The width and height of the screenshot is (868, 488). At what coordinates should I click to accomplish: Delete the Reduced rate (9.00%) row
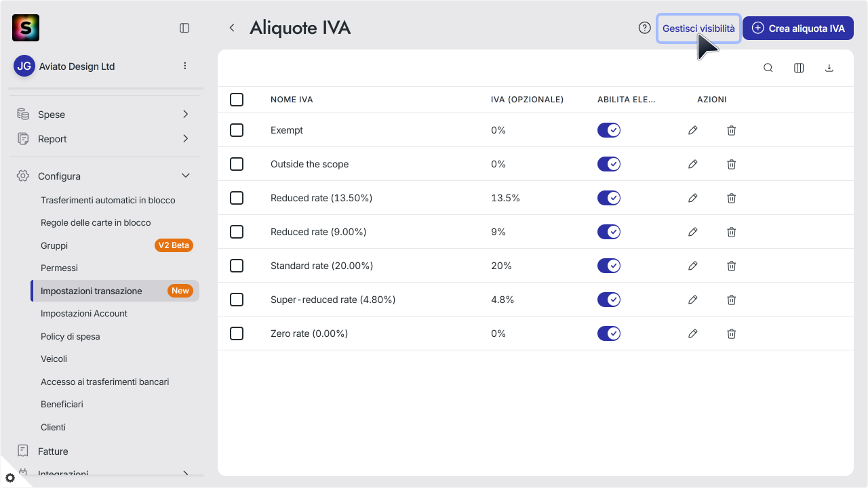click(x=732, y=232)
